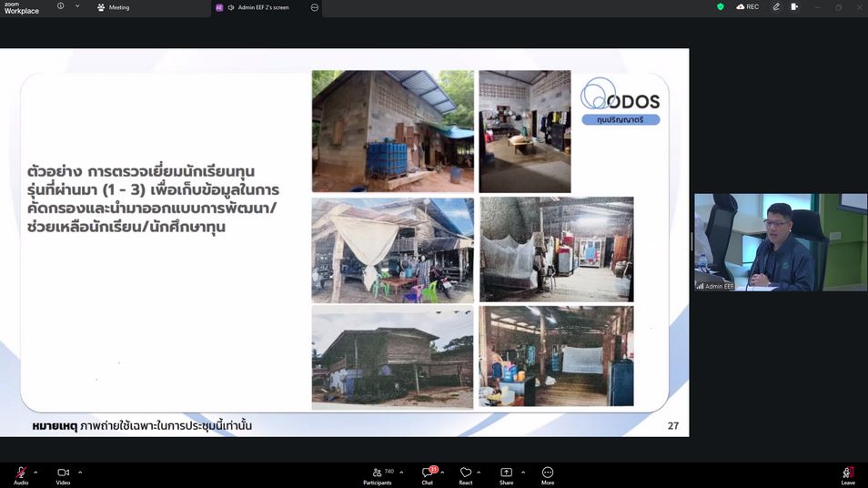Open the annotate pen tool

(776, 6)
